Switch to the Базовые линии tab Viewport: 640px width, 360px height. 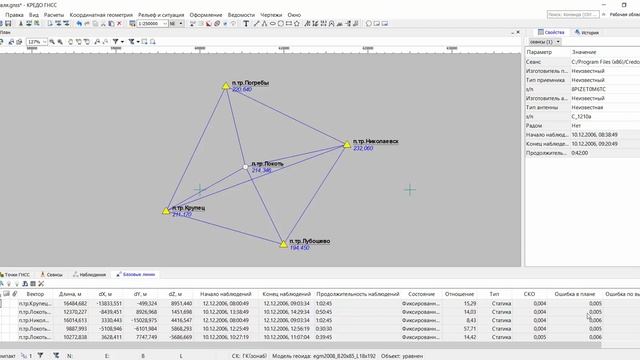pyautogui.click(x=136, y=275)
